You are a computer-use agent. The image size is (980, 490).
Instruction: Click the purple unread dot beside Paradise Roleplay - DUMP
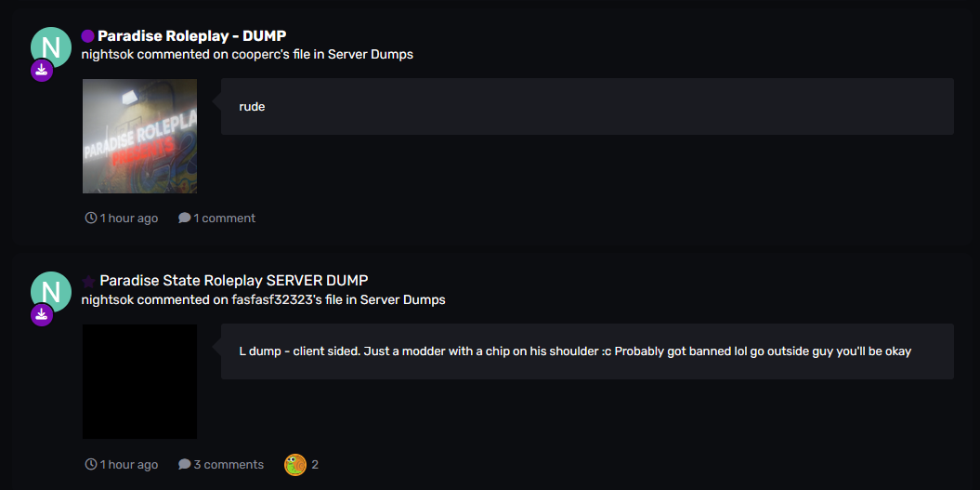point(88,36)
